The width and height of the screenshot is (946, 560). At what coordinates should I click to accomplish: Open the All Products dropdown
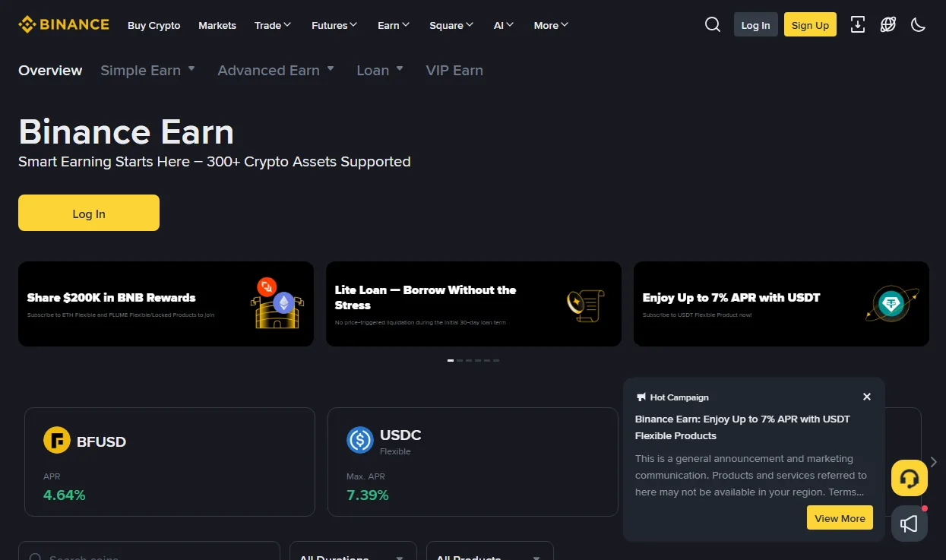point(490,554)
